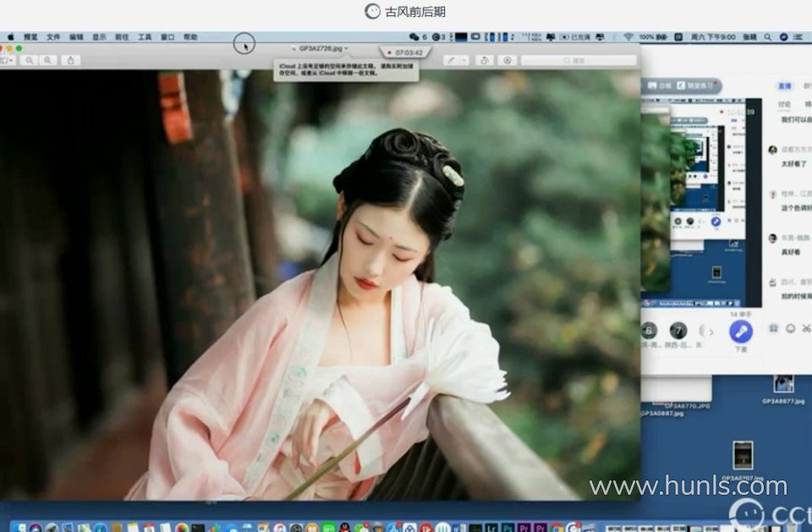
Task: Select participant avatar numbered 7
Action: click(x=678, y=331)
